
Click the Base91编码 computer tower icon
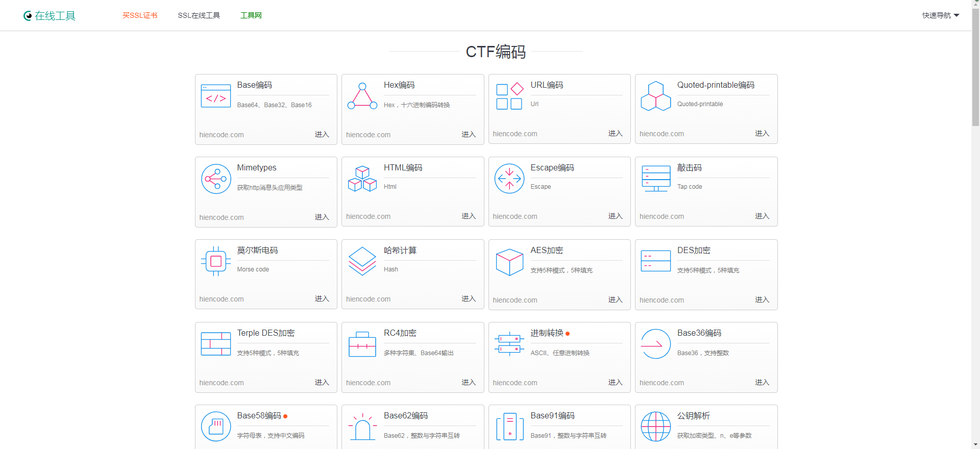point(509,427)
